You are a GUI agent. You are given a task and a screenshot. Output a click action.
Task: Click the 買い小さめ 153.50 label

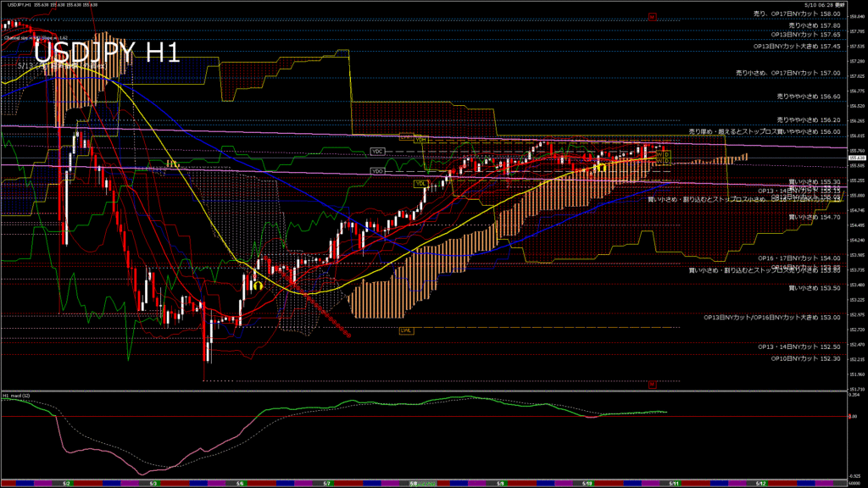point(815,288)
